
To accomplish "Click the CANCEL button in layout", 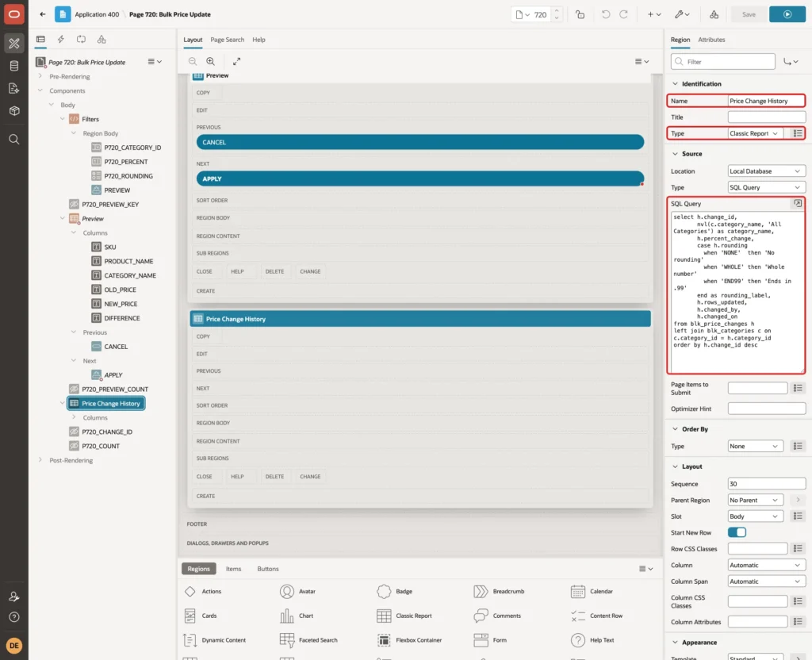I will point(420,143).
